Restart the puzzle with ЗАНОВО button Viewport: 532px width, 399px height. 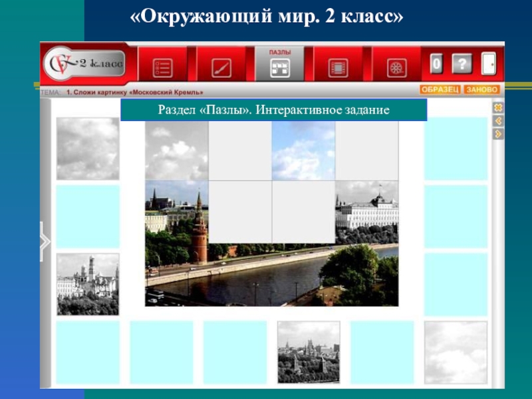coord(481,90)
